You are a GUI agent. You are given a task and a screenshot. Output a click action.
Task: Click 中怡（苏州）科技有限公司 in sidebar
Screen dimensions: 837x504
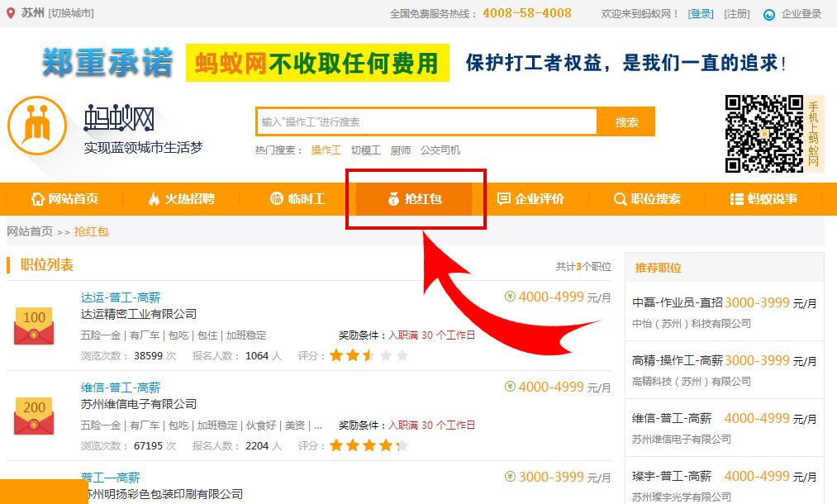click(692, 324)
